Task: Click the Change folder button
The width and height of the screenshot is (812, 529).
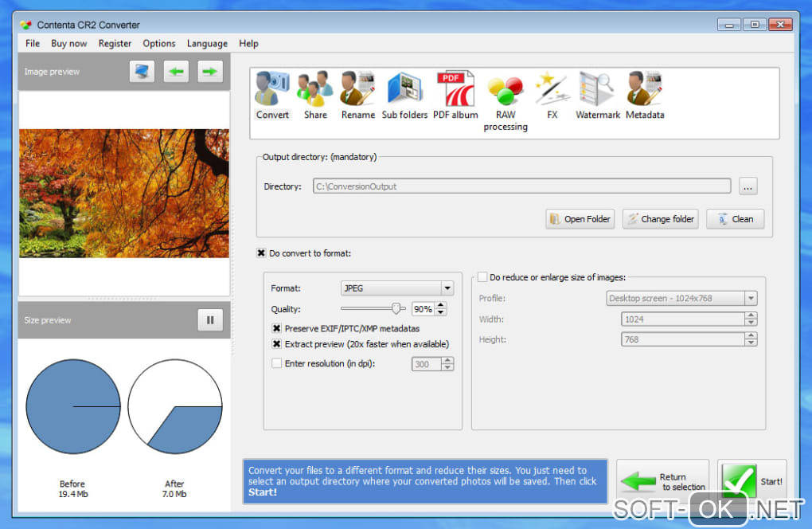Action: pyautogui.click(x=661, y=219)
